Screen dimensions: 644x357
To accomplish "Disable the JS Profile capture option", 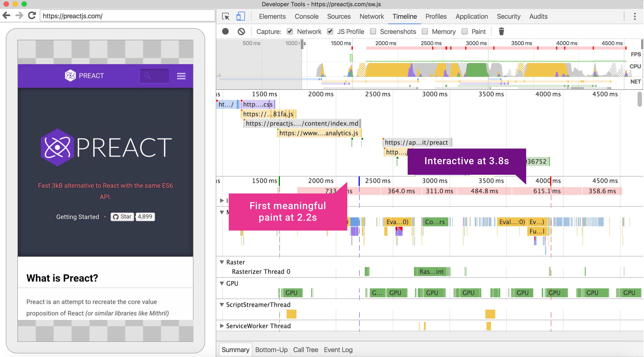I will tap(330, 31).
